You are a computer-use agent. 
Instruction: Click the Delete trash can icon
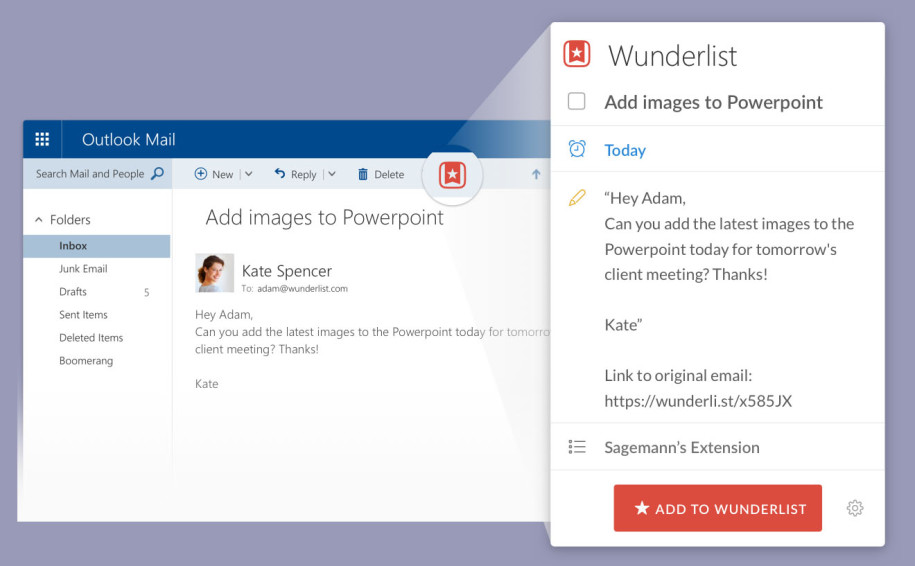362,174
